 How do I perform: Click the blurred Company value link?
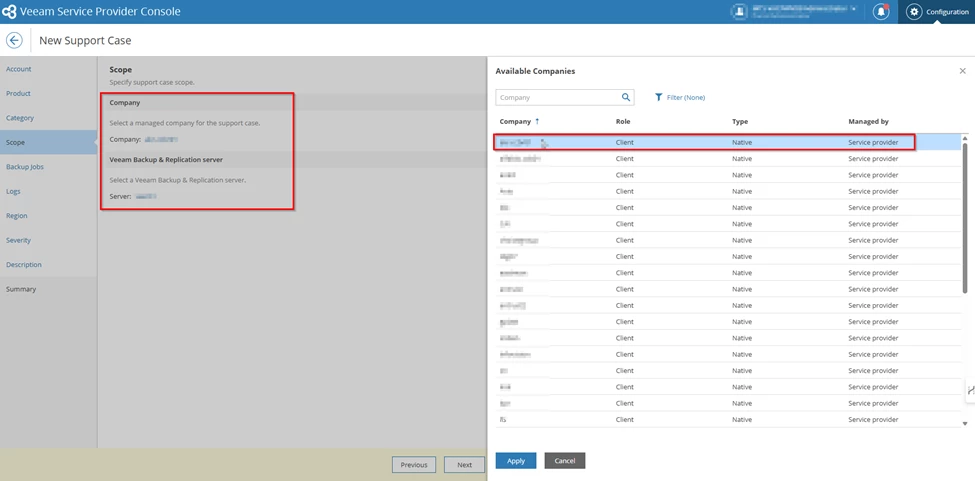(161, 139)
